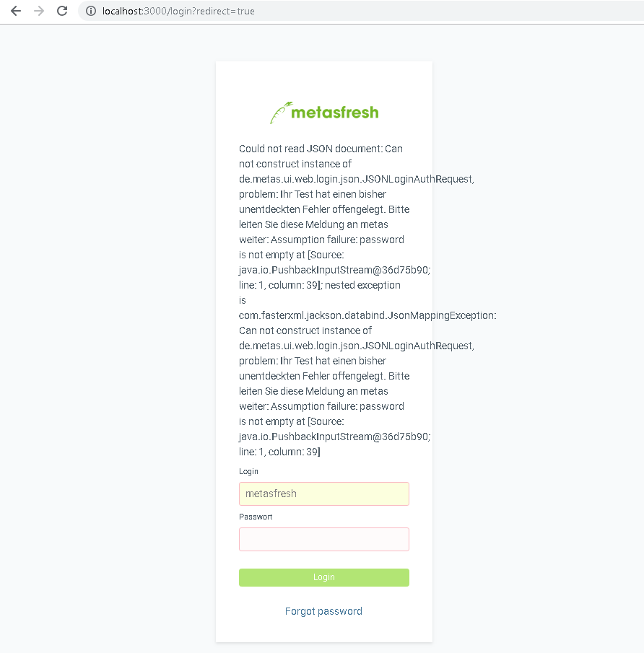644x653 pixels.
Task: Click the browser back arrow
Action: pos(15,11)
